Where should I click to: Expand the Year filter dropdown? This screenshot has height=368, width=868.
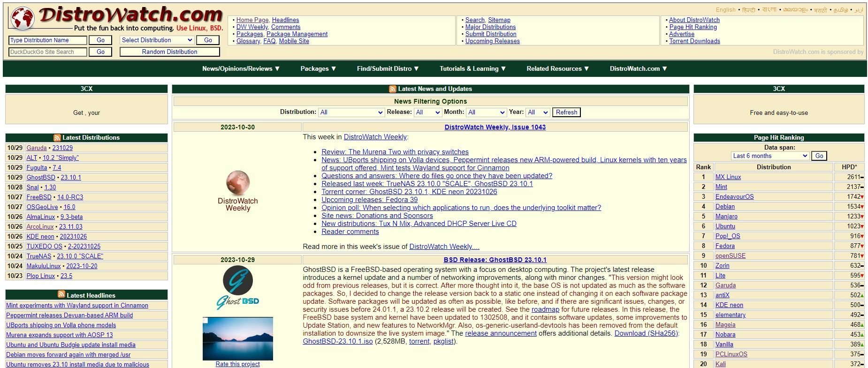(x=538, y=113)
